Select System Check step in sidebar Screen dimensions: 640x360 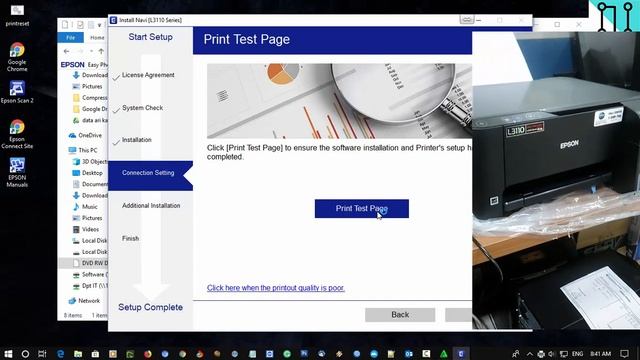[x=142, y=108]
